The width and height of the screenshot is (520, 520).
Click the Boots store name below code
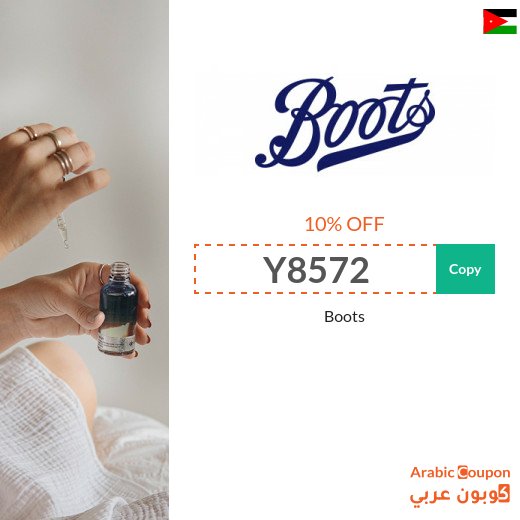point(344,317)
